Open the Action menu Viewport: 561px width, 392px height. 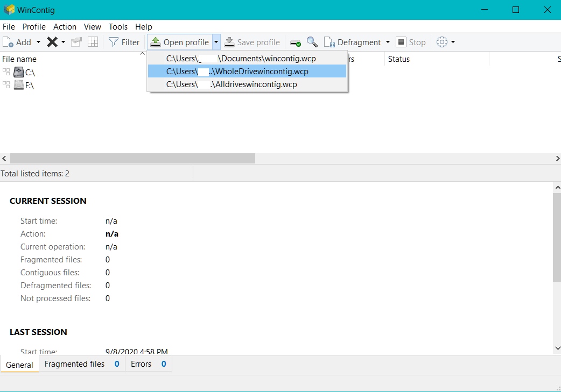click(65, 27)
